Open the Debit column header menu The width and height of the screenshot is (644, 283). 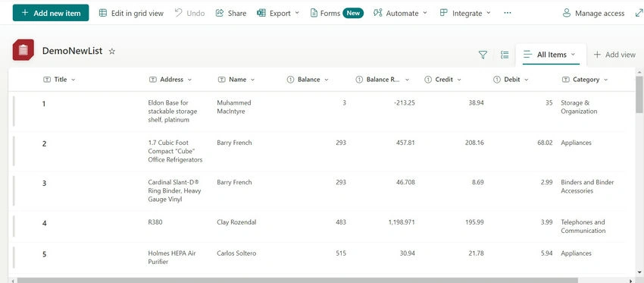(x=511, y=80)
